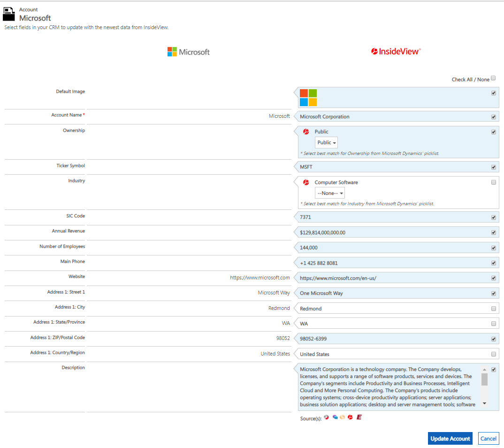
Task: Click the Update Account button
Action: [x=450, y=438]
